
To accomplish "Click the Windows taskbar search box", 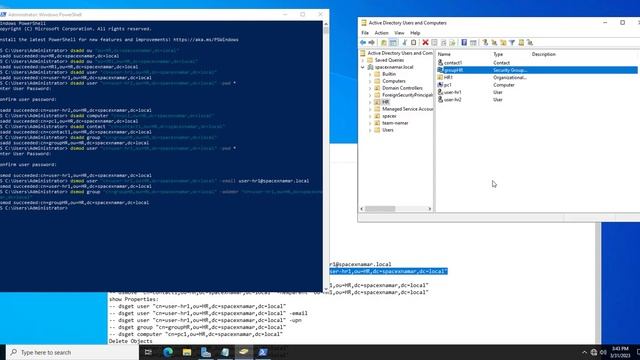I will pos(73,352).
